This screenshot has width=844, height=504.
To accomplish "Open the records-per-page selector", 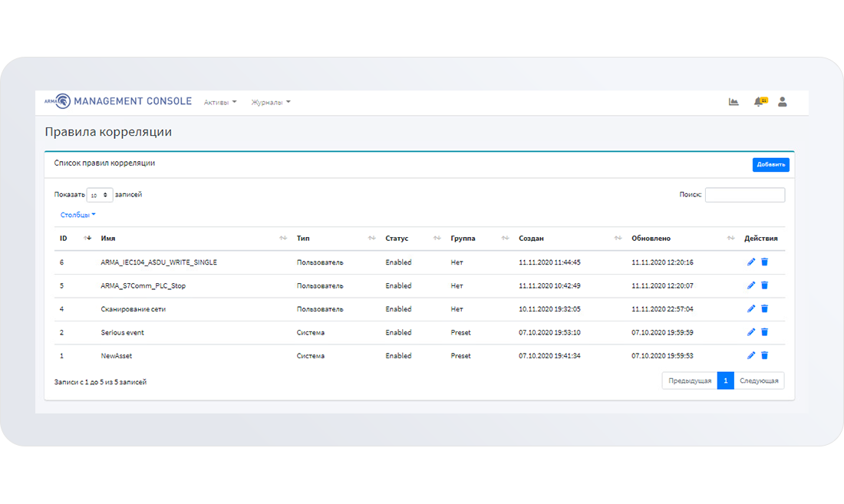I will click(x=100, y=195).
